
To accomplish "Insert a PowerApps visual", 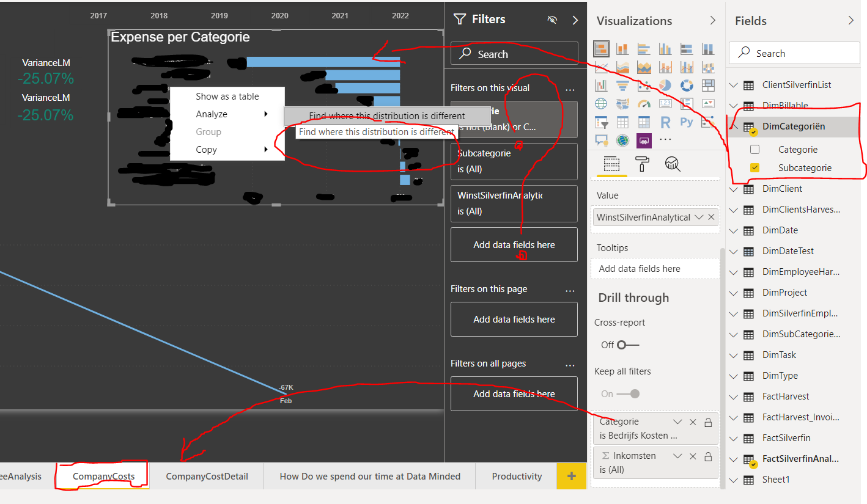I will point(644,141).
